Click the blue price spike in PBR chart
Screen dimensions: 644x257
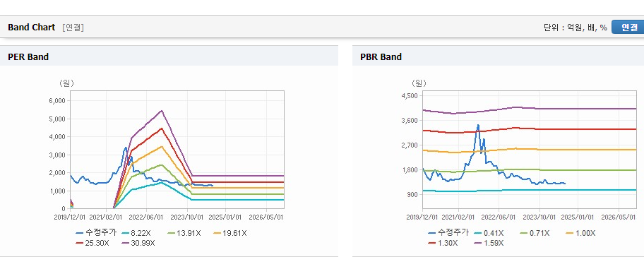coord(478,125)
